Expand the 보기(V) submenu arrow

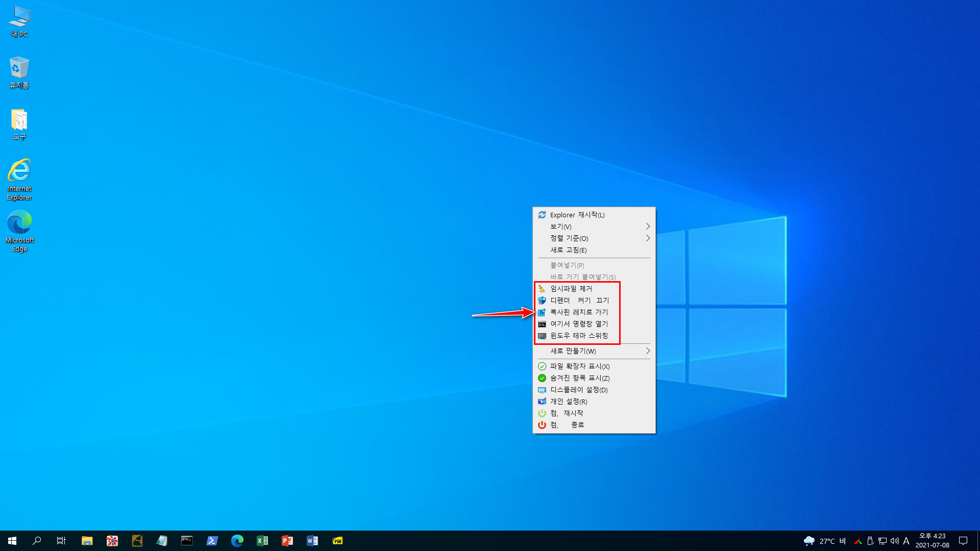(x=648, y=227)
